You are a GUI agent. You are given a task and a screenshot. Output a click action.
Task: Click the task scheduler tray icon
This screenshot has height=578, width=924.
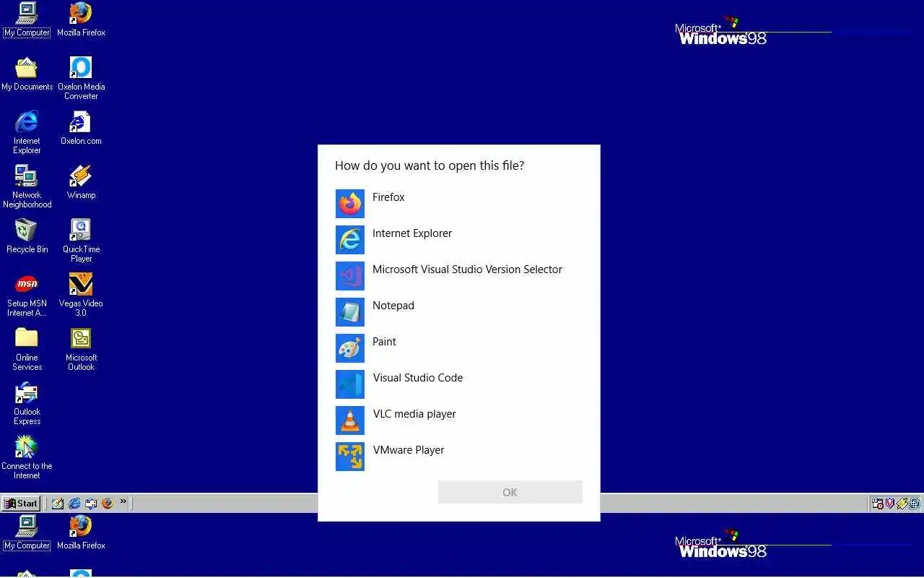(878, 504)
